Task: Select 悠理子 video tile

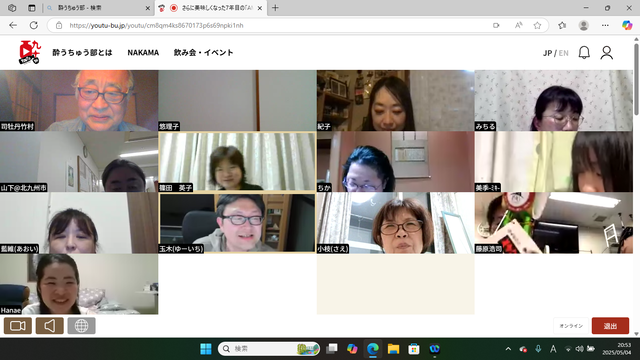Action: point(237,100)
